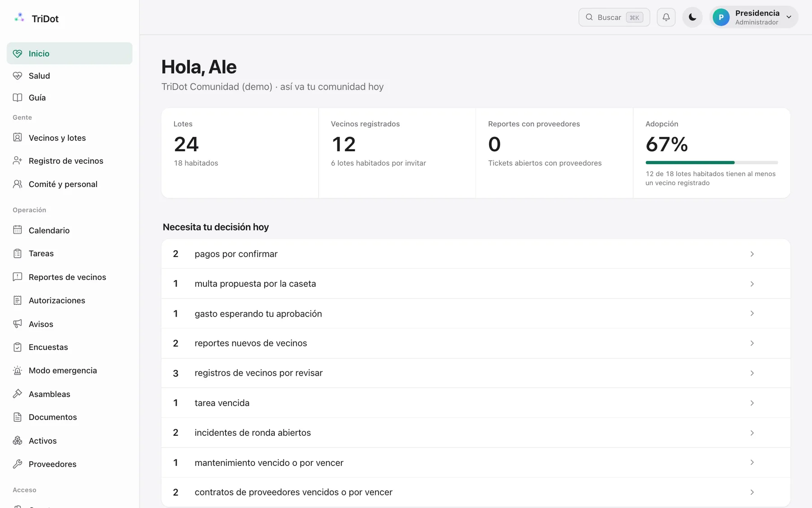The width and height of the screenshot is (812, 508).
Task: Click the 67% adoption value
Action: click(667, 144)
